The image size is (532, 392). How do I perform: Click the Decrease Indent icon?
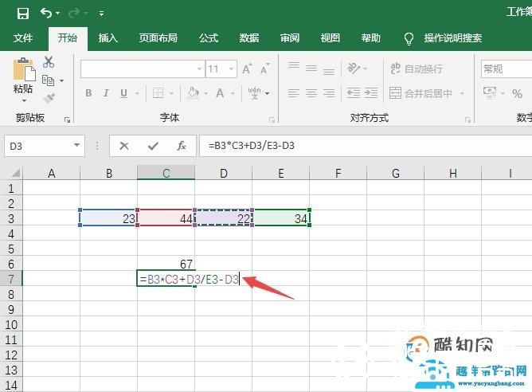click(x=354, y=92)
